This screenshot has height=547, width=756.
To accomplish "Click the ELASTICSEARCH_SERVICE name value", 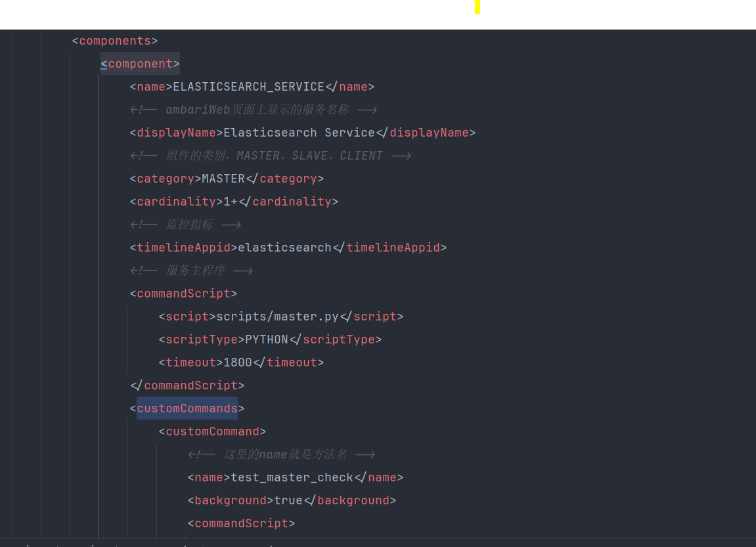I will [248, 86].
